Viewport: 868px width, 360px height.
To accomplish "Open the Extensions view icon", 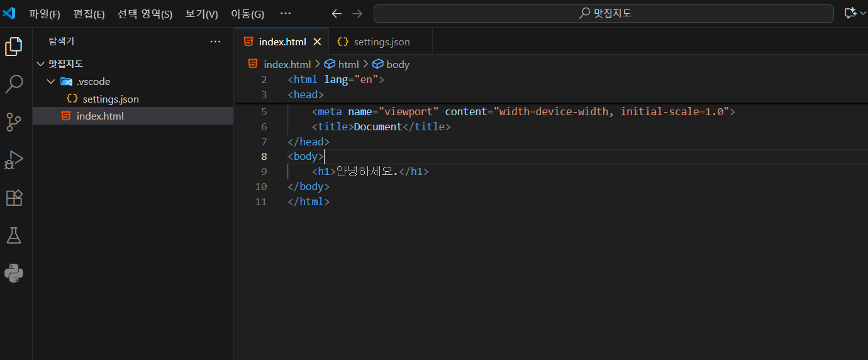I will (14, 198).
